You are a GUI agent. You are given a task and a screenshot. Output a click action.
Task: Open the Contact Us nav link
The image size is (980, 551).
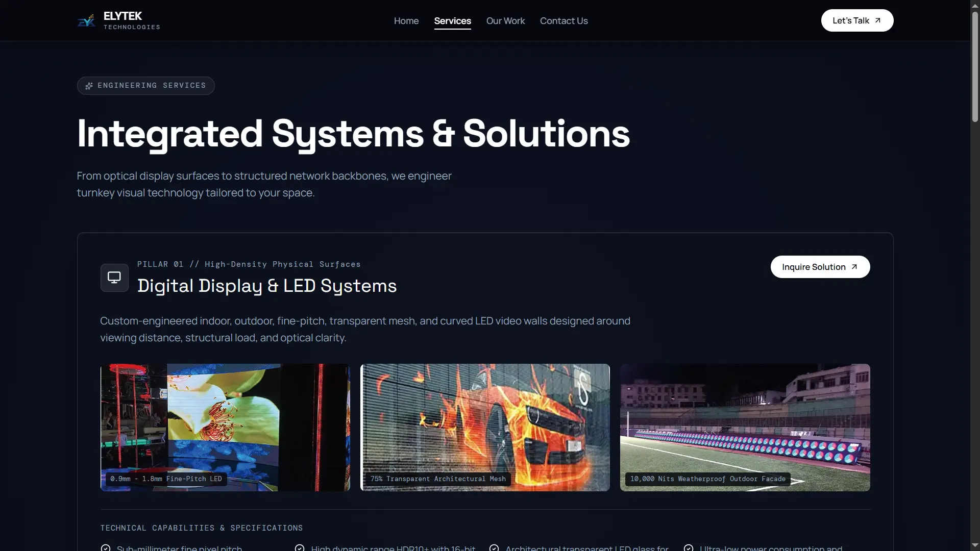(x=564, y=21)
